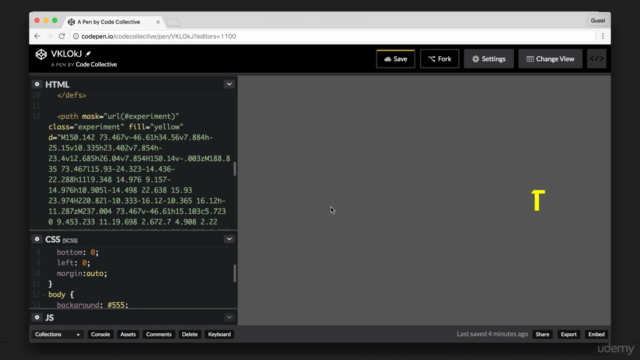
Task: Click 'margin:auto;' line in CSS
Action: [x=82, y=273]
